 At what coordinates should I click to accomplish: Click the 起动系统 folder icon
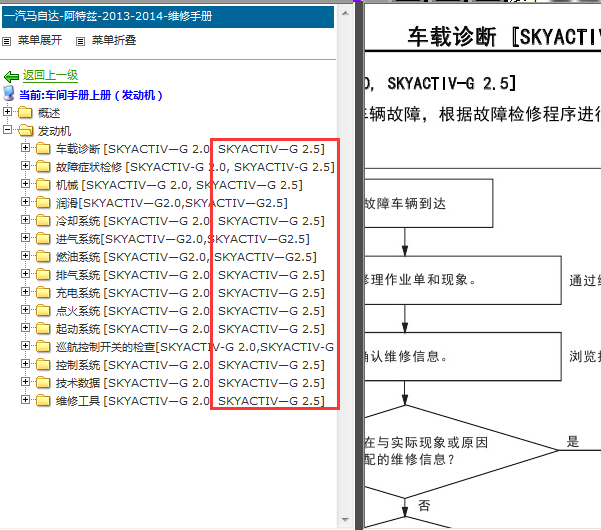pos(43,328)
